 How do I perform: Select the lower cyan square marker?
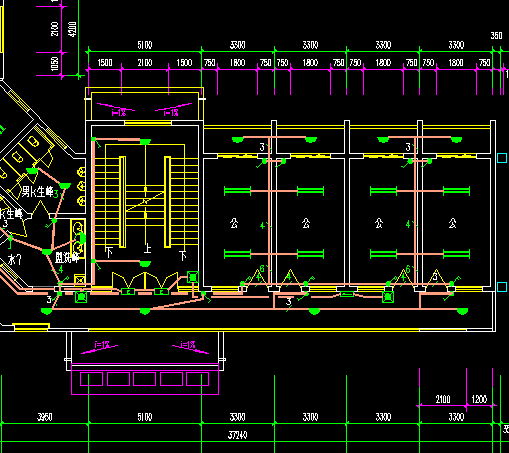(x=502, y=287)
